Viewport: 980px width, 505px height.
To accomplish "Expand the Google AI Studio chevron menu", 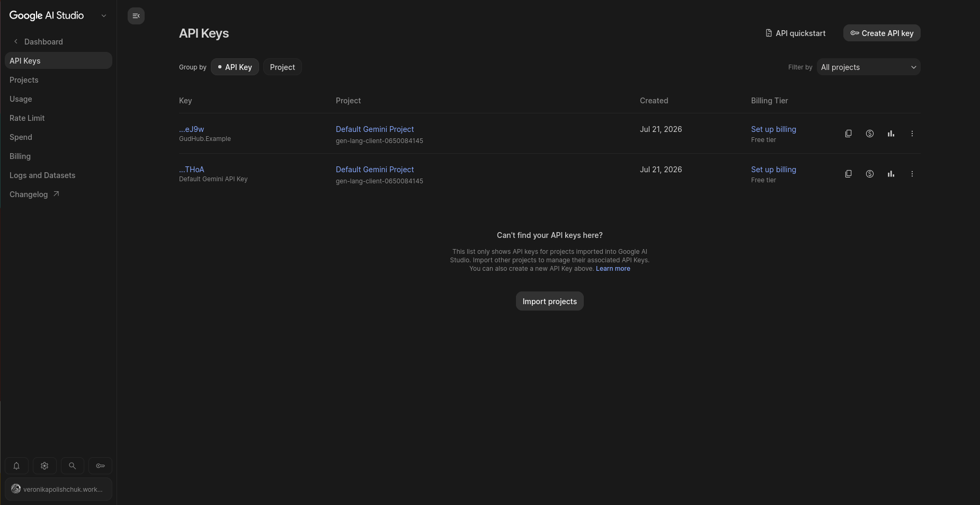I will [x=104, y=16].
